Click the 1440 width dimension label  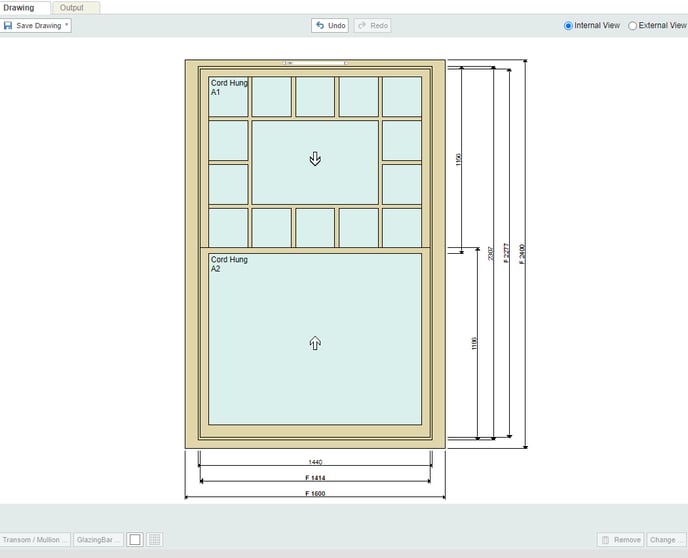pyautogui.click(x=315, y=463)
